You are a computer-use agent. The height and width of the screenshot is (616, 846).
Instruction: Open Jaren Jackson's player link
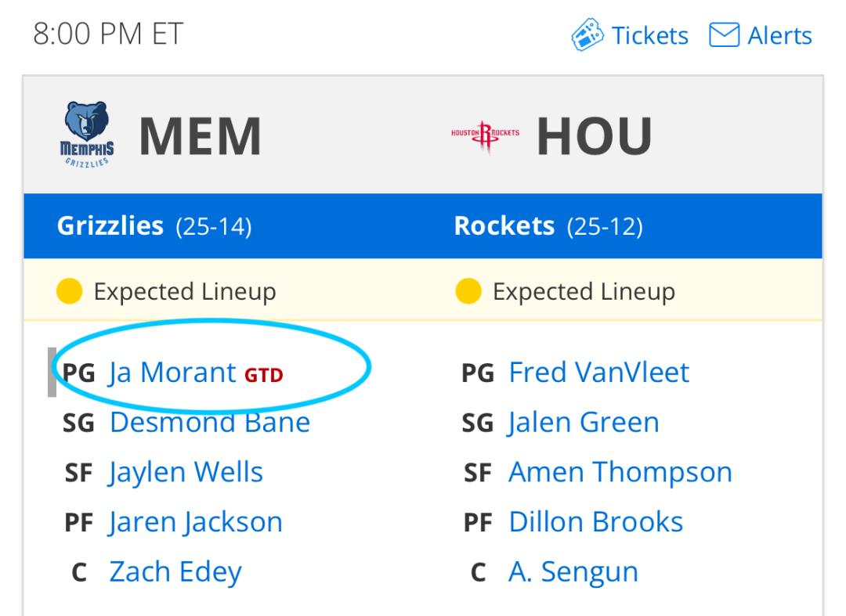(x=195, y=522)
